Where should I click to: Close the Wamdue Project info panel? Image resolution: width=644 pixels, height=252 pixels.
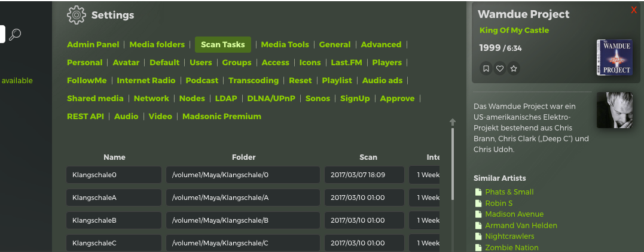[x=634, y=10]
